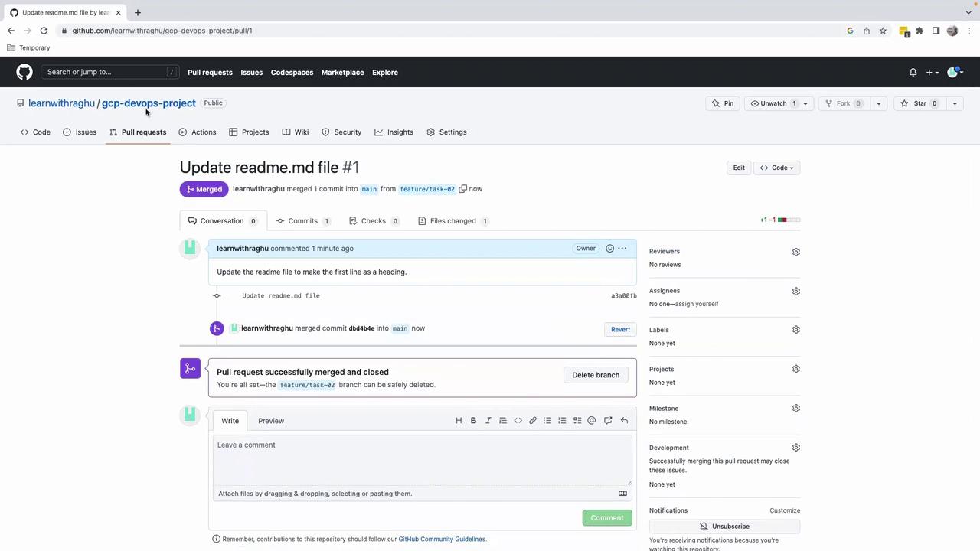The width and height of the screenshot is (980, 551).
Task: Click the Search or jump to field
Action: click(x=110, y=72)
